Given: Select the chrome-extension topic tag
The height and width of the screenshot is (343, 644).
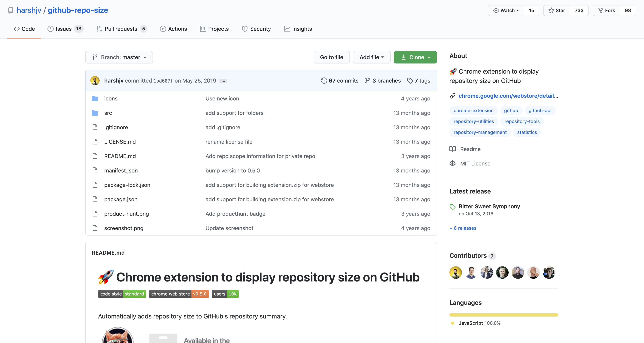Looking at the screenshot, I should 474,111.
